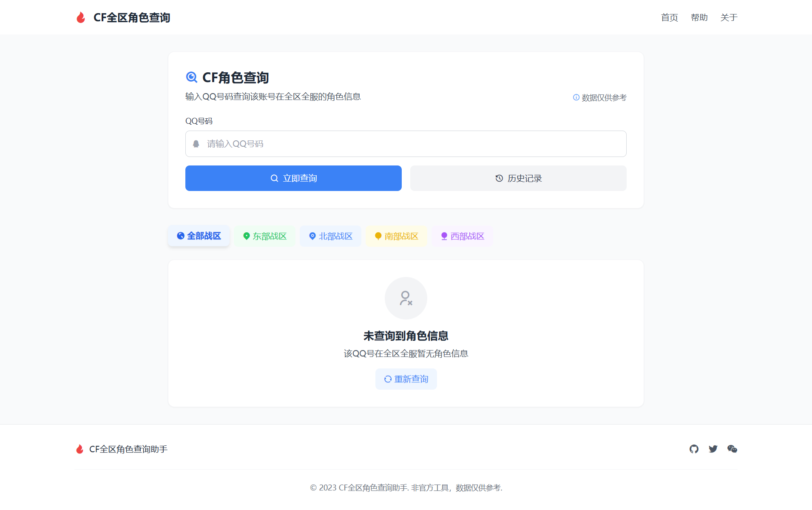Viewport: 812px width, 510px height.
Task: Open the WeChat icon in the footer
Action: click(732, 449)
